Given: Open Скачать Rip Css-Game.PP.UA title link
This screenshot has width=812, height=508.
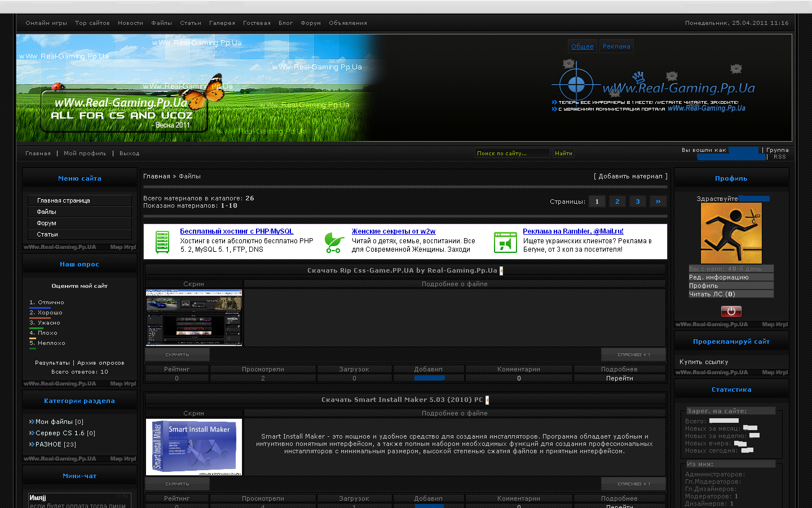Looking at the screenshot, I should click(x=402, y=270).
